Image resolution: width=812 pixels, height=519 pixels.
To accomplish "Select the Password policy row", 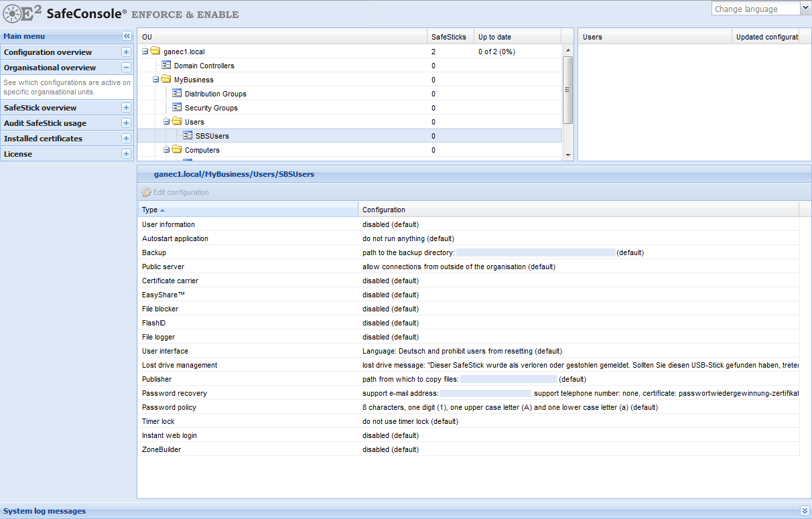I will tap(169, 407).
